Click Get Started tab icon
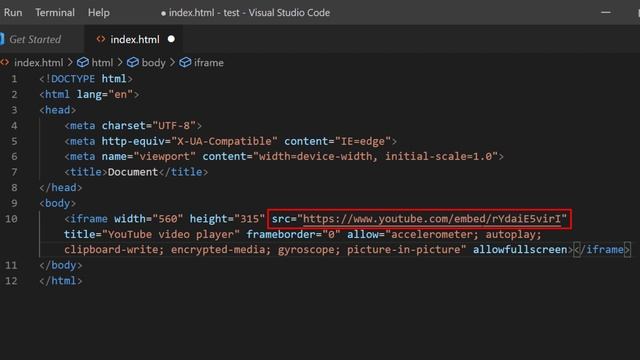 tap(2, 39)
